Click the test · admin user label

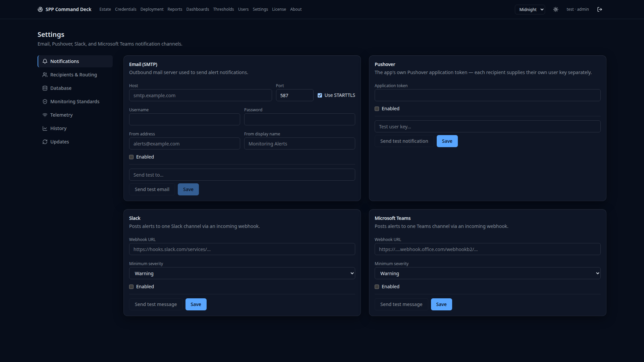tap(578, 9)
